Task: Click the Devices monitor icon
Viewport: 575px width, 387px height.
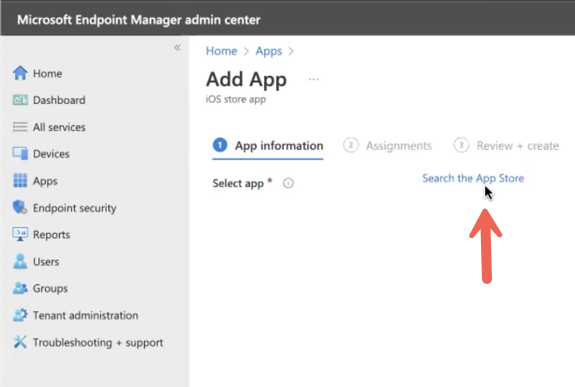Action: coord(20,154)
